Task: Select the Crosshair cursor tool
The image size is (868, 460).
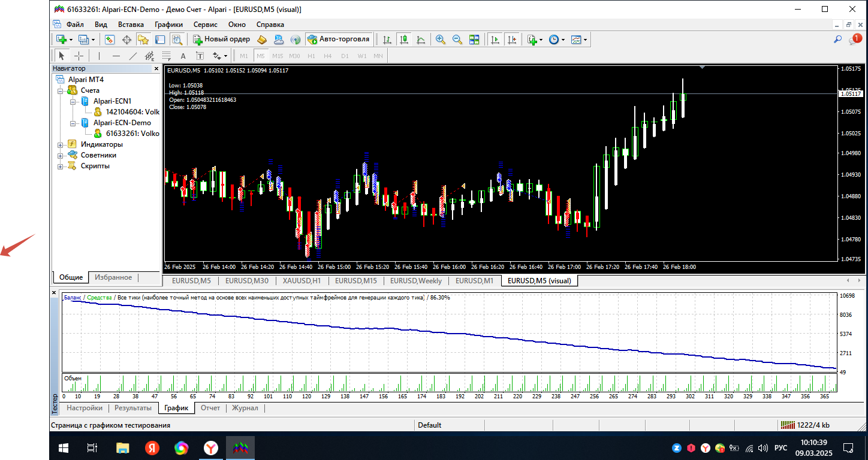Action: pyautogui.click(x=79, y=56)
